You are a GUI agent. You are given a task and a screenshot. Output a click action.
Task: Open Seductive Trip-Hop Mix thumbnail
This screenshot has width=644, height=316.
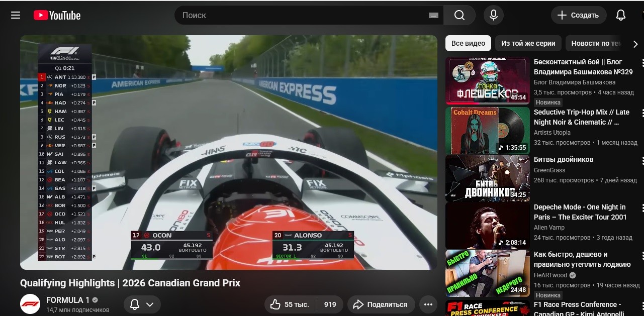point(488,131)
